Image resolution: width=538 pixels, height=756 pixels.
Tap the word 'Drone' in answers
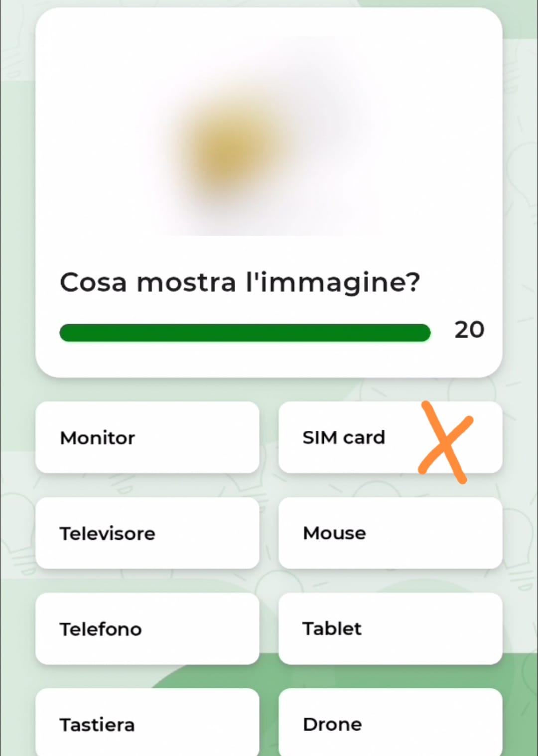click(332, 724)
